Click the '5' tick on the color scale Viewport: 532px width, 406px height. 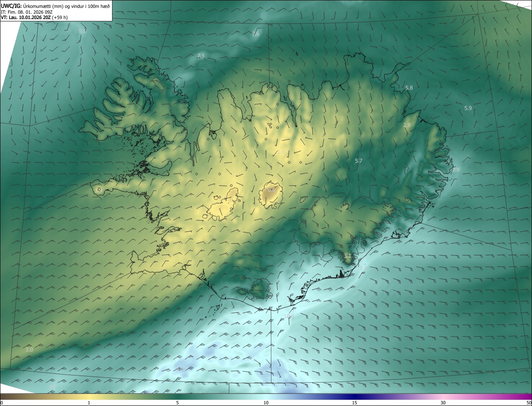click(177, 403)
